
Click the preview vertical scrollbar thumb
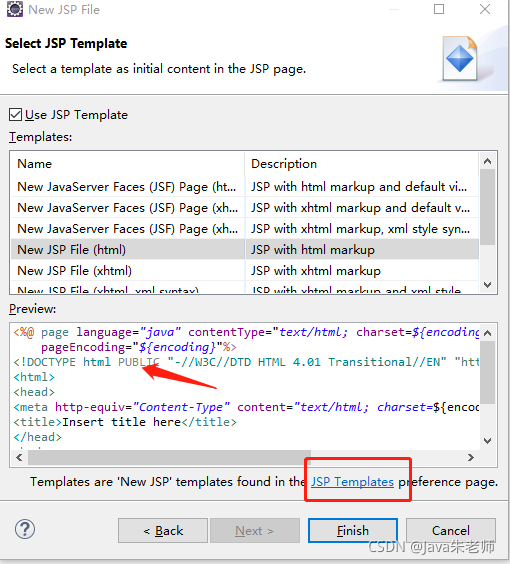[x=488, y=372]
